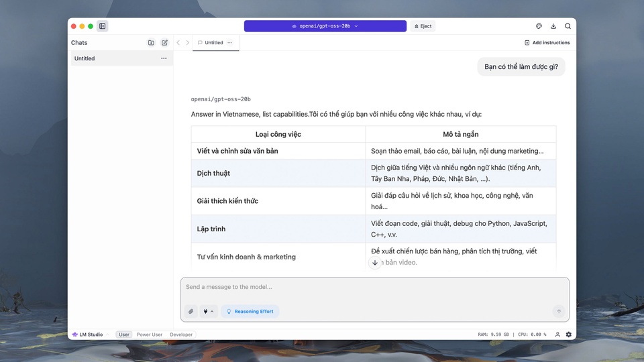Click Add instructions button
644x362 pixels.
pos(547,43)
